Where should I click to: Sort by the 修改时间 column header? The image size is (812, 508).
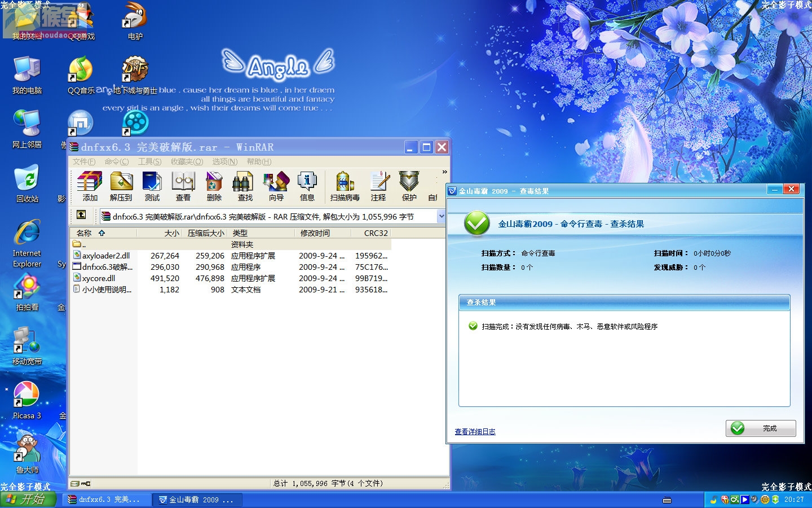(x=323, y=233)
